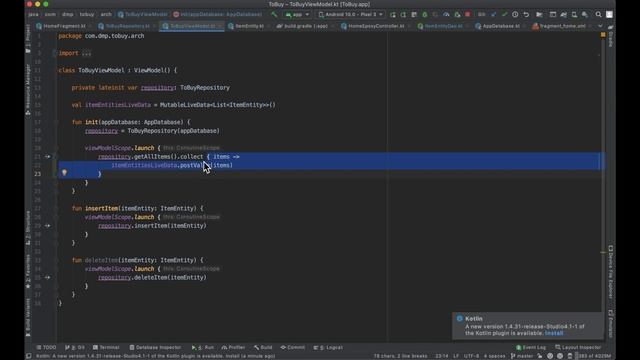
Task: Open the Layout Inspector tool window
Action: (578, 347)
